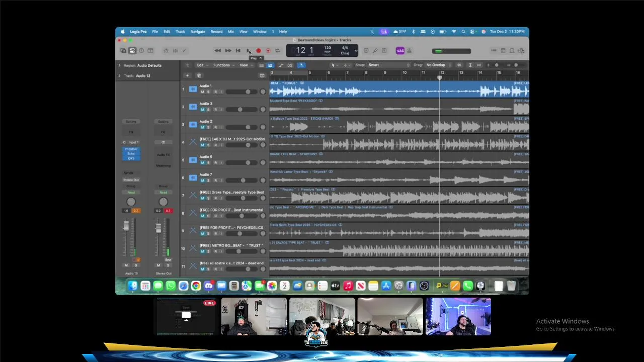The height and width of the screenshot is (362, 644).
Task: Click the Audio 3 track icon
Action: [193, 107]
